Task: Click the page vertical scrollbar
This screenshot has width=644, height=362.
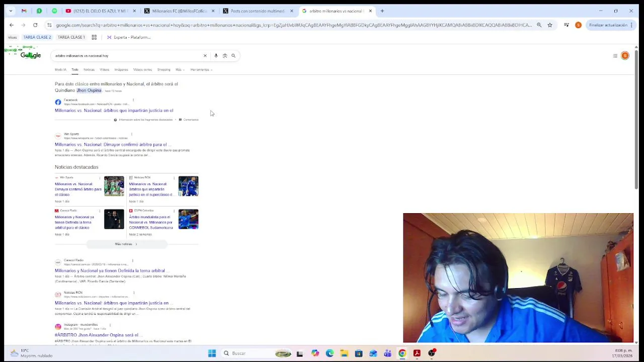Action: click(636, 119)
